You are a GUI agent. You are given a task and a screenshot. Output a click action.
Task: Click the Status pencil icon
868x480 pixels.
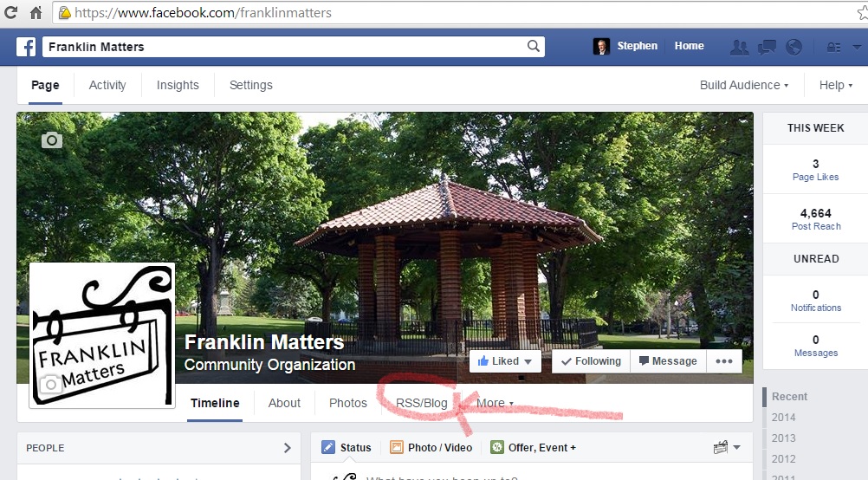tap(328, 447)
